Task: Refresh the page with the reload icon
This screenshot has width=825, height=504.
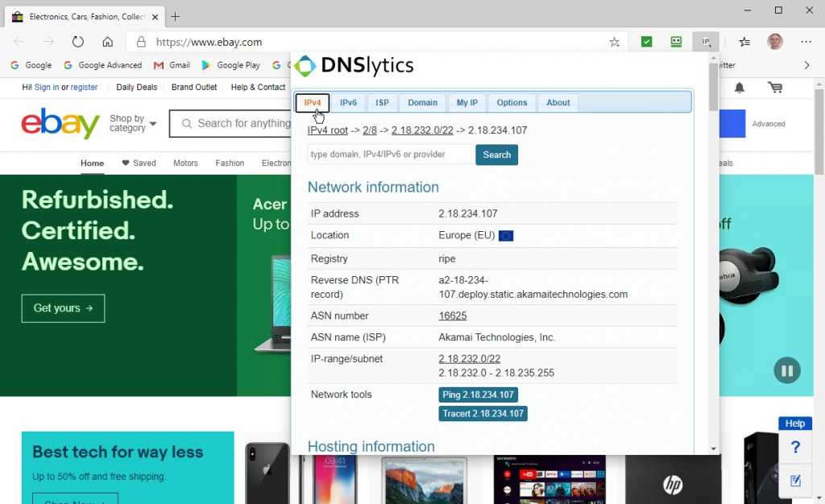Action: pos(77,41)
